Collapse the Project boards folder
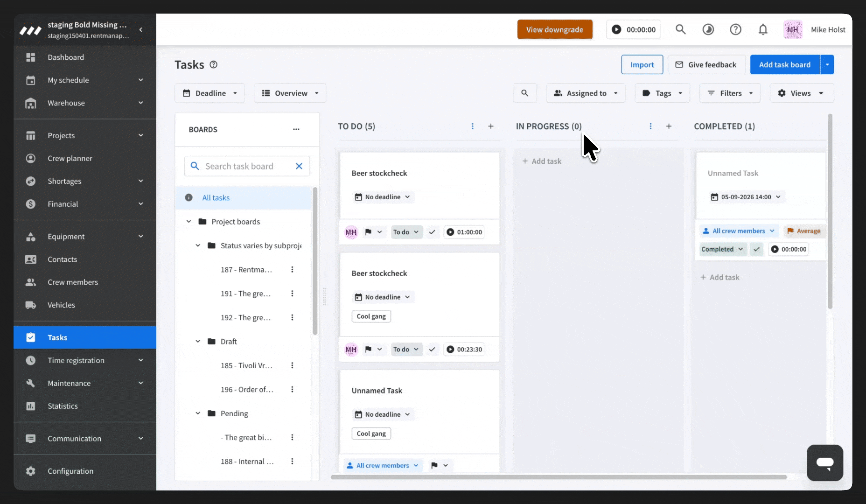This screenshot has height=504, width=866. [x=189, y=222]
